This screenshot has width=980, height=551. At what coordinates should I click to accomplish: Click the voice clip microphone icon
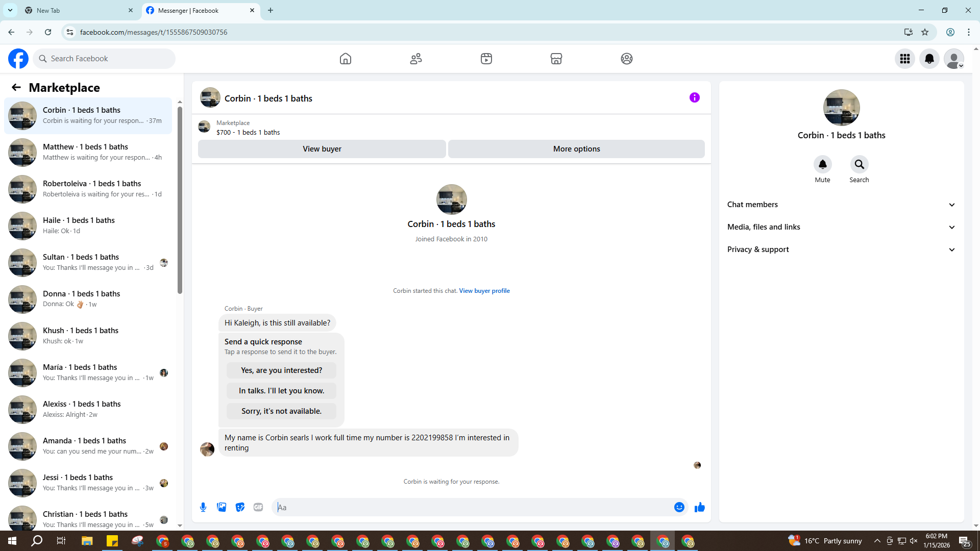pyautogui.click(x=203, y=507)
